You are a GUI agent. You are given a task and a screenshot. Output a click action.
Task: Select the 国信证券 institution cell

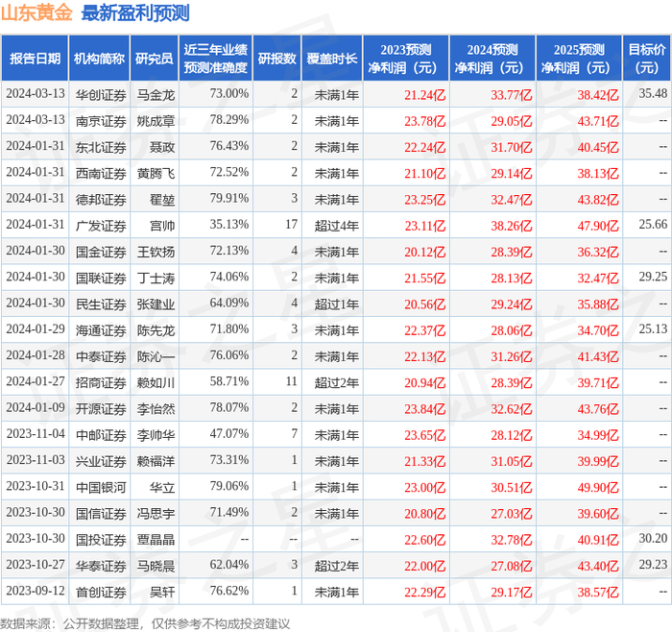coord(101,513)
